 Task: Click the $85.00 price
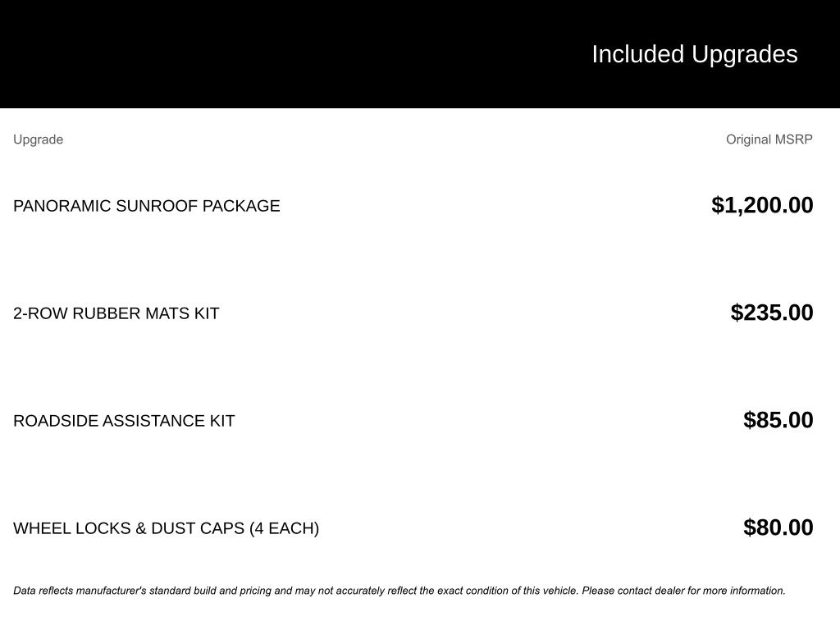[x=778, y=420]
